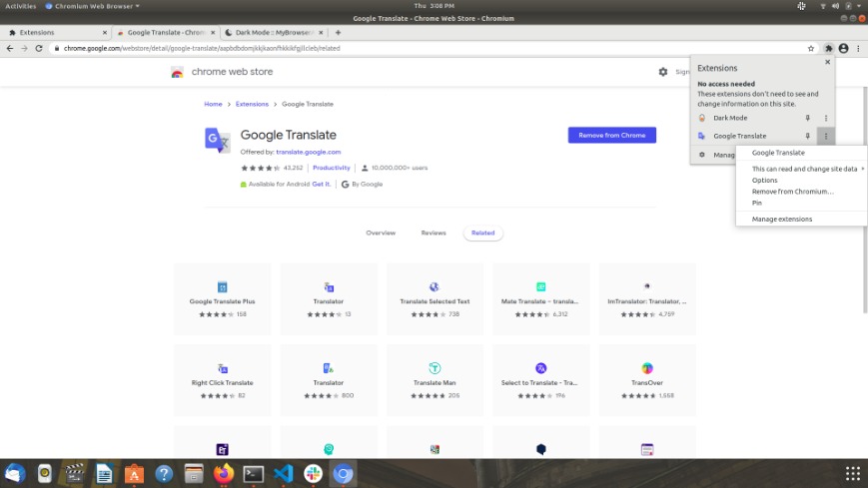The height and width of the screenshot is (488, 868).
Task: Click the browser back arrow
Action: pyautogui.click(x=10, y=48)
